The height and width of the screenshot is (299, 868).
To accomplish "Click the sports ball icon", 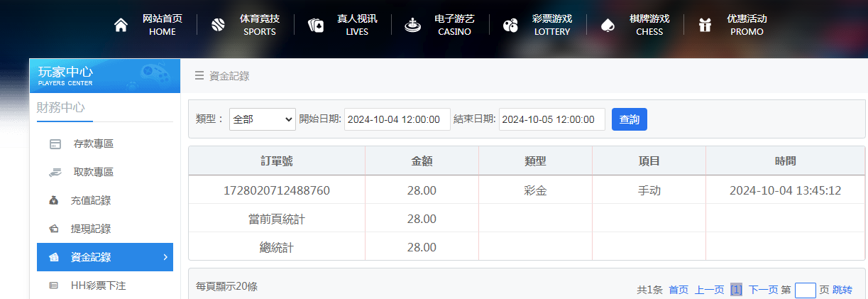I will [218, 26].
